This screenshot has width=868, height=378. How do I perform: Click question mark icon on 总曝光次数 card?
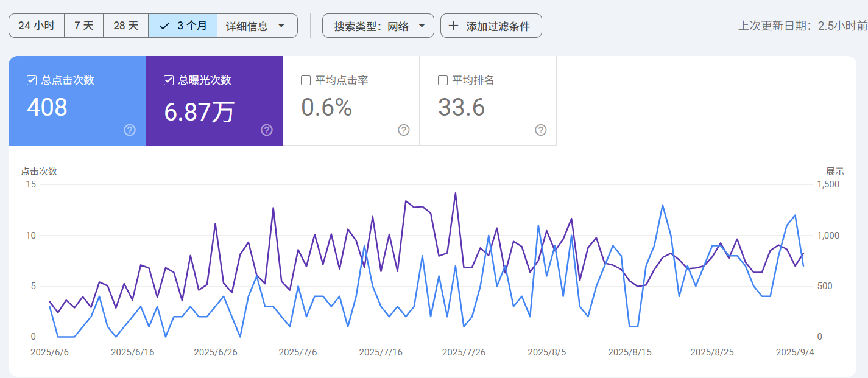tap(266, 130)
